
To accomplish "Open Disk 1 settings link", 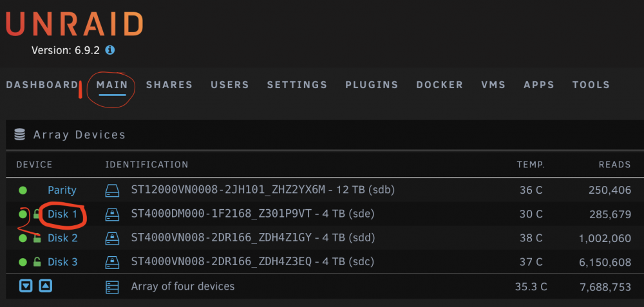I will (62, 214).
